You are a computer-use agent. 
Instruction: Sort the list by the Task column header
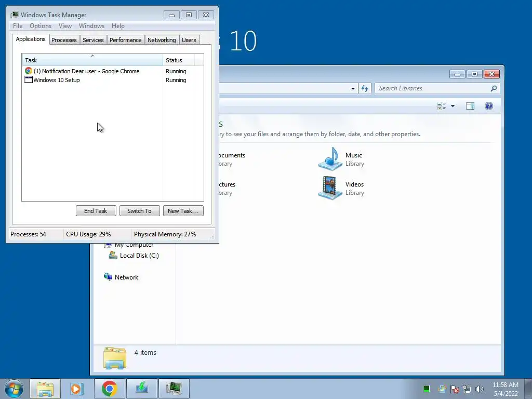[x=92, y=60]
